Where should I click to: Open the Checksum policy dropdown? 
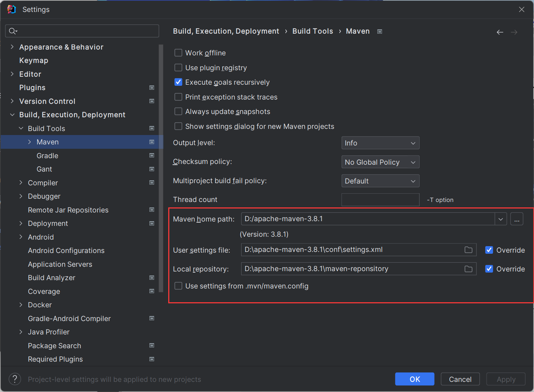pyautogui.click(x=381, y=162)
